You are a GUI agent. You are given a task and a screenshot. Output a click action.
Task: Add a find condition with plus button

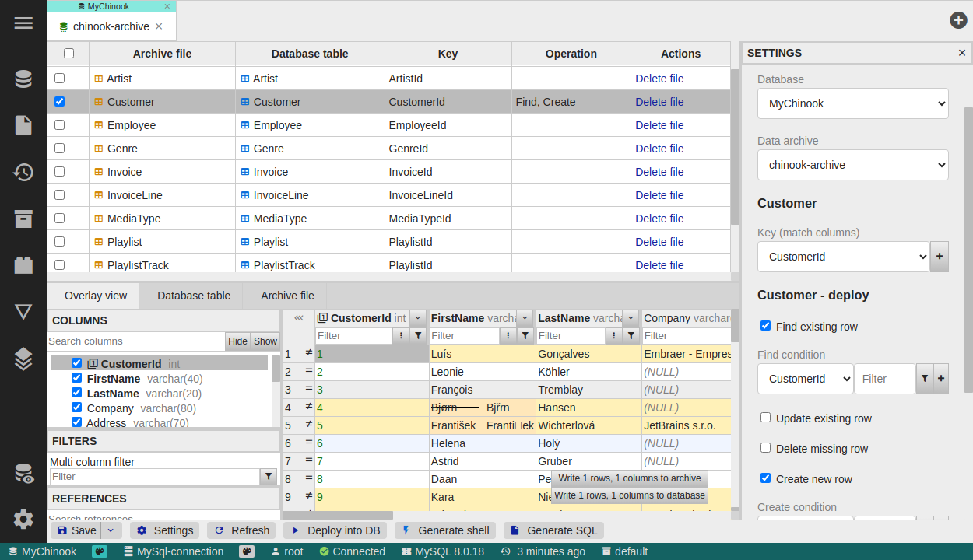tap(941, 379)
